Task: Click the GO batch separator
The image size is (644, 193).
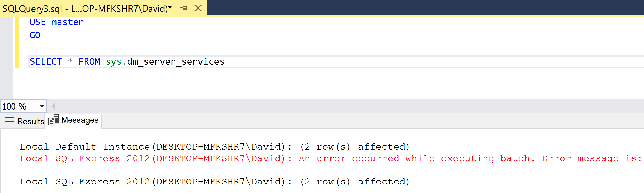Action: (x=35, y=35)
